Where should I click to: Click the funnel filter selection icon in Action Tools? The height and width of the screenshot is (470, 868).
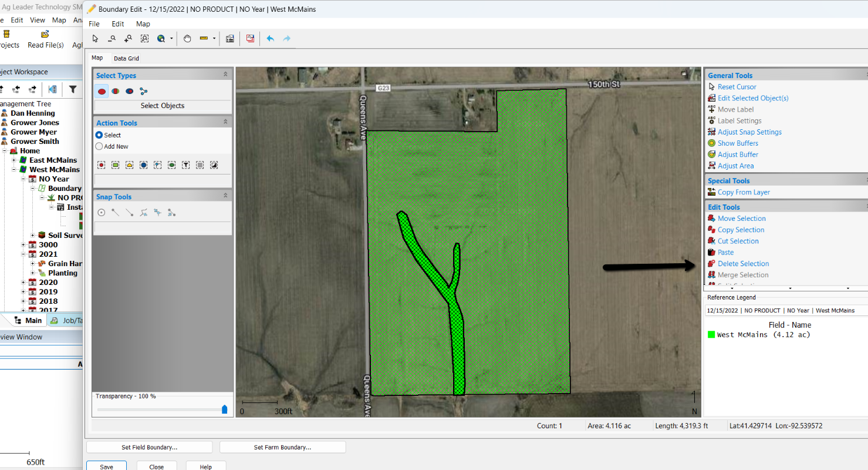coord(185,165)
